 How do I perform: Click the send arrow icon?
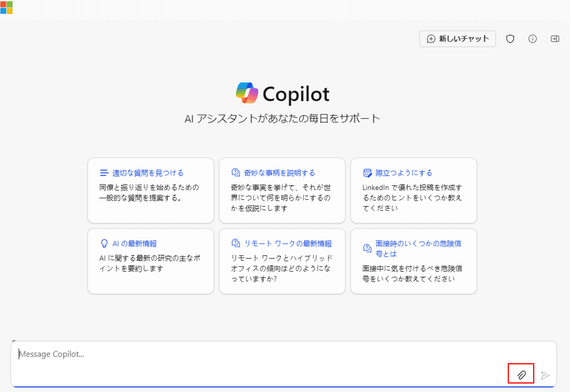[545, 375]
